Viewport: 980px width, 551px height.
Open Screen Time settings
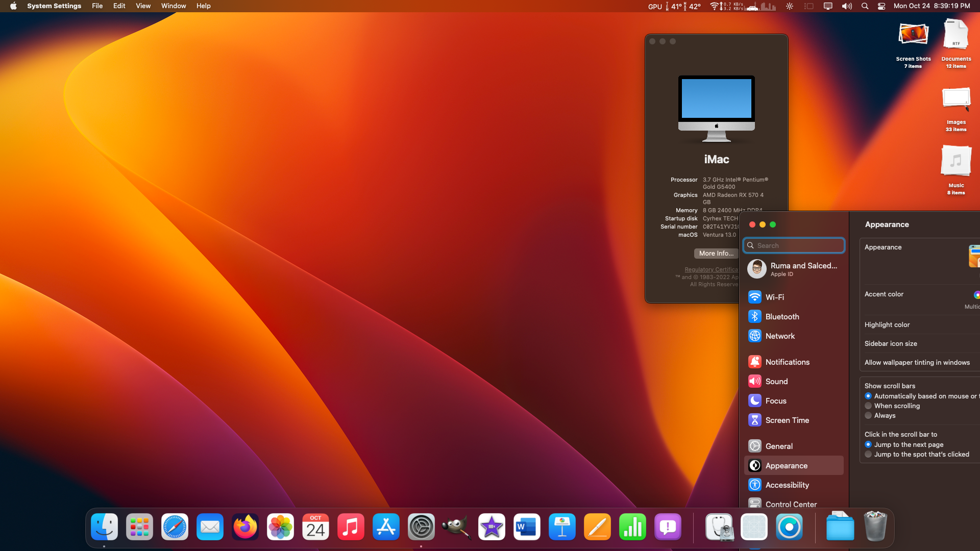(x=787, y=420)
